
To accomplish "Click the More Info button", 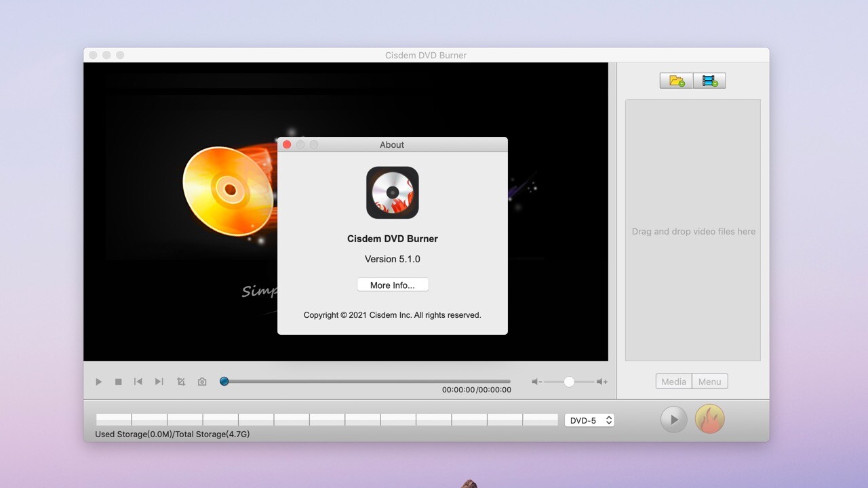I will point(393,284).
